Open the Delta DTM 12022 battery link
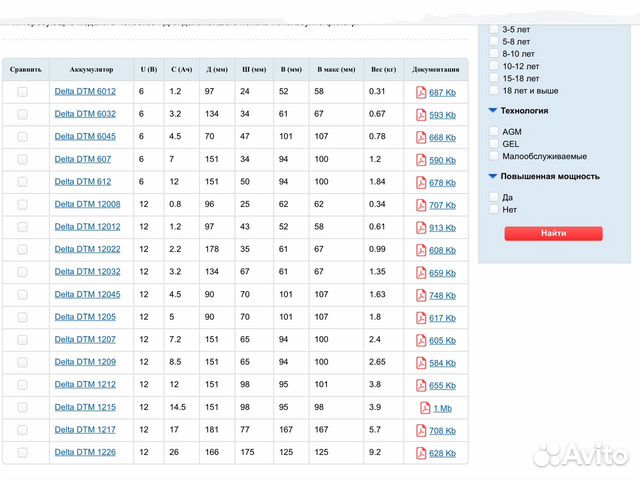This screenshot has height=480, width=640. [x=87, y=249]
